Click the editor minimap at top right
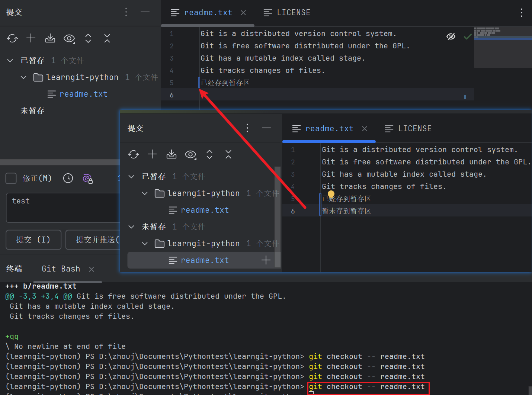The height and width of the screenshot is (395, 532). click(503, 47)
